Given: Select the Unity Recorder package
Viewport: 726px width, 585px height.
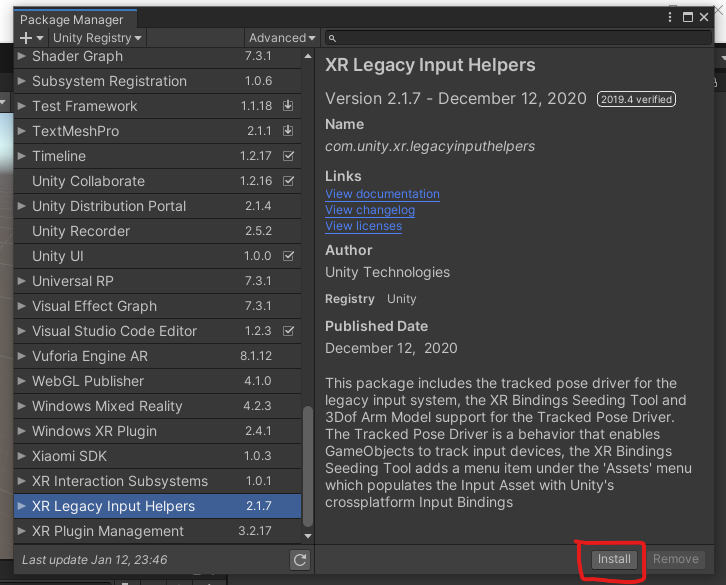Looking at the screenshot, I should [157, 231].
